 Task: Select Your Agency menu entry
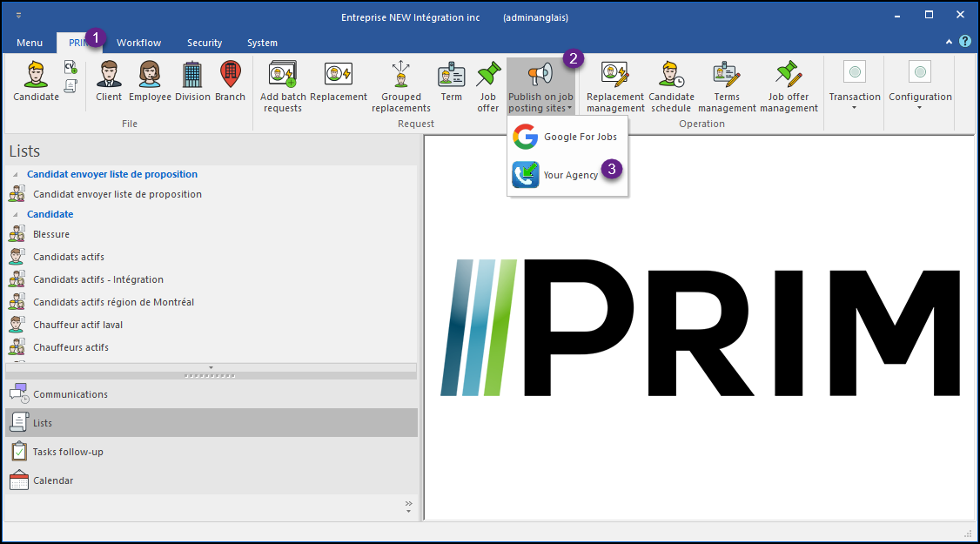coord(567,175)
